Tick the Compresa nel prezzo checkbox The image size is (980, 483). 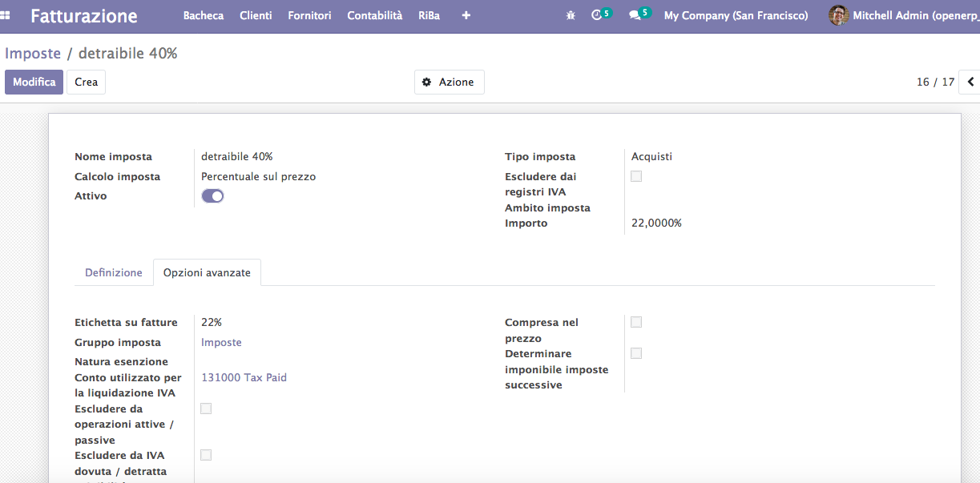[x=636, y=322]
